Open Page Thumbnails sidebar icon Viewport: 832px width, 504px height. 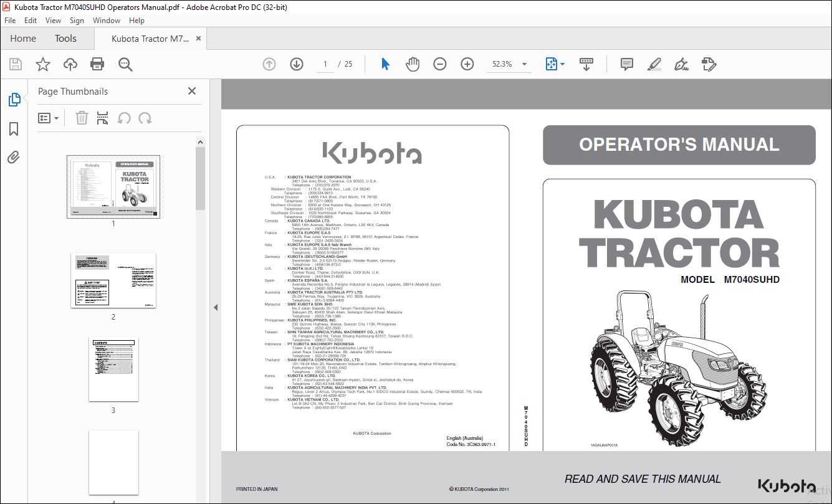(x=14, y=100)
